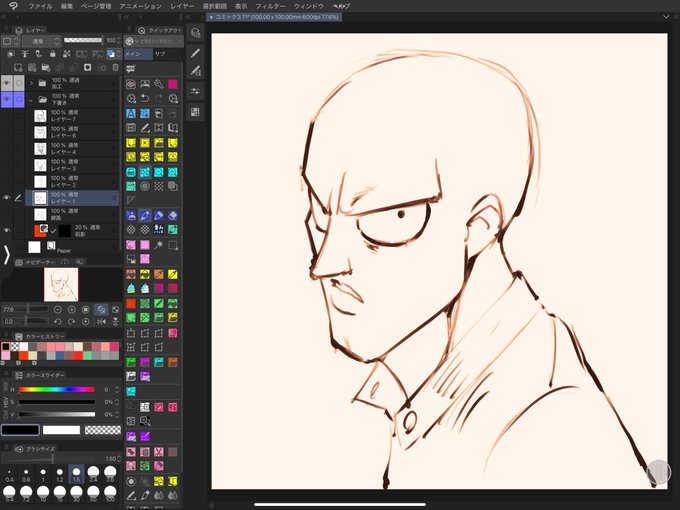Select the black main color box

click(20, 430)
